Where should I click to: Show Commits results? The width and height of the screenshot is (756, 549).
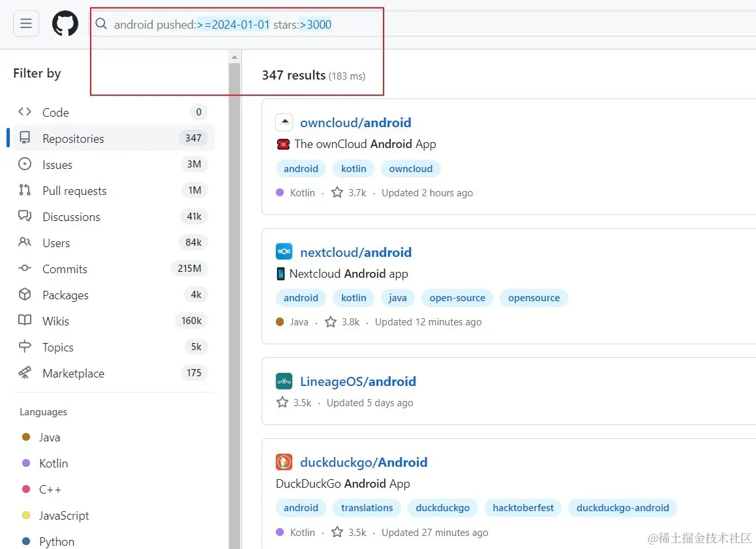pyautogui.click(x=113, y=269)
